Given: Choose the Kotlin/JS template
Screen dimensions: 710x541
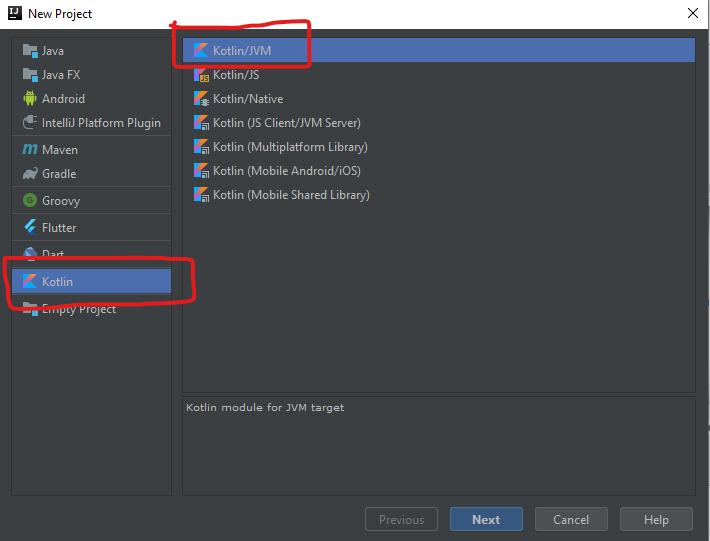Looking at the screenshot, I should tap(439, 75).
